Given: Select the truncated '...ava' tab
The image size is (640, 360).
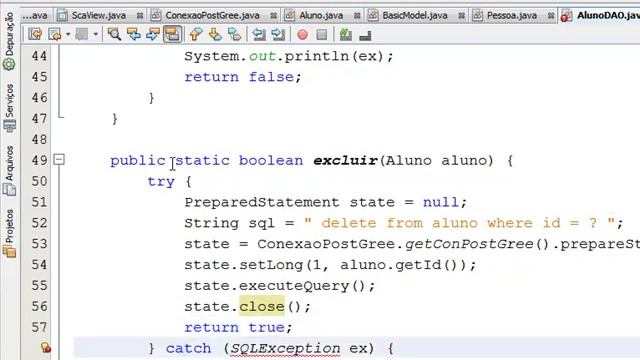Looking at the screenshot, I should click(x=35, y=16).
